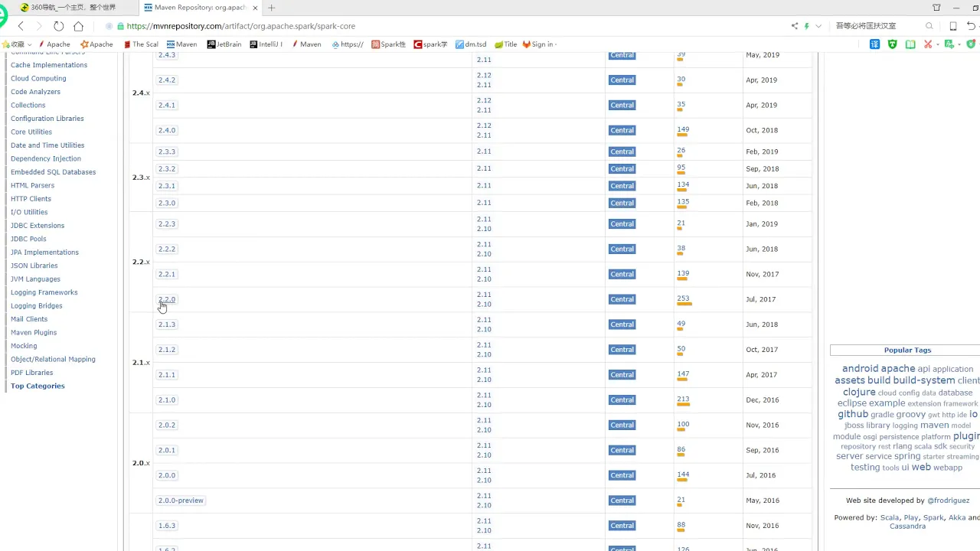The width and height of the screenshot is (980, 551).
Task: Open the Logging Frameworks category
Action: (44, 292)
